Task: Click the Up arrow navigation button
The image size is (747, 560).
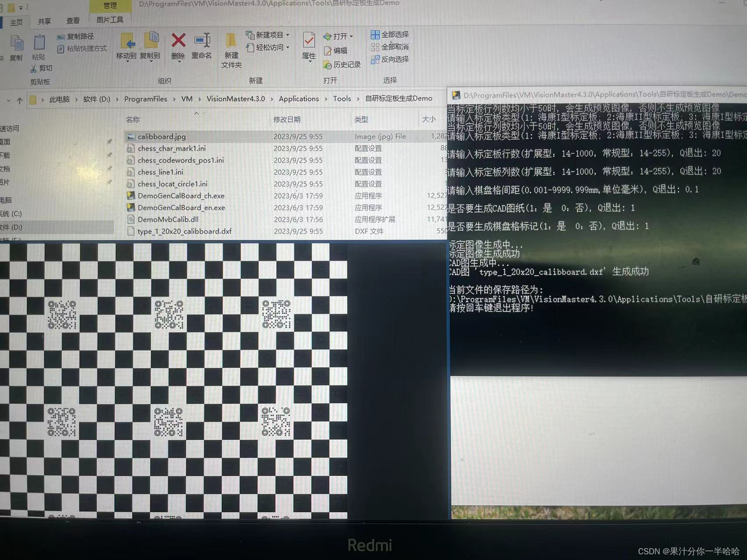Action: pyautogui.click(x=20, y=101)
